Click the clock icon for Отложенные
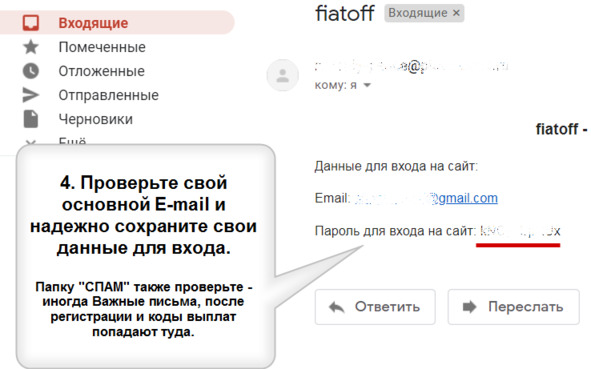The image size is (591, 369). 31,71
